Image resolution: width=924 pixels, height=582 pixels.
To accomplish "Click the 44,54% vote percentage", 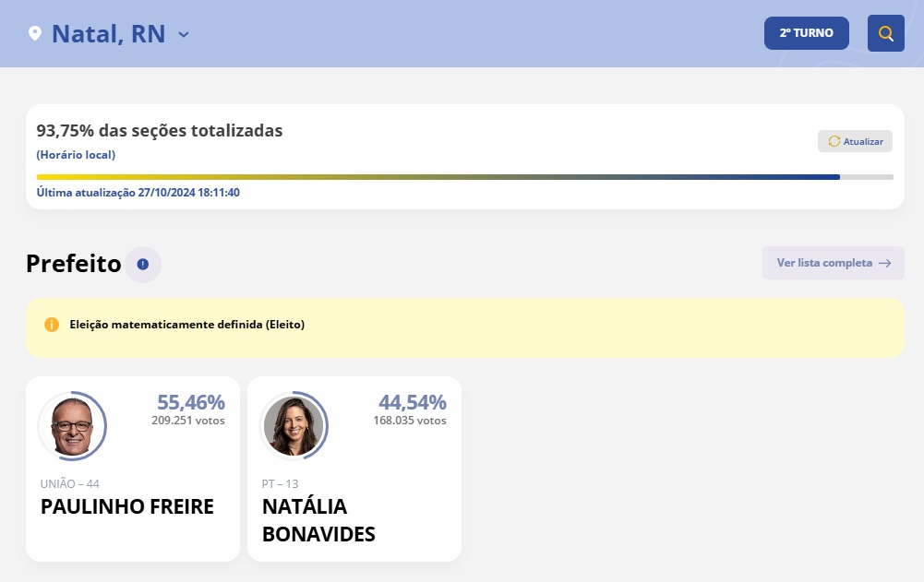I will coord(413,402).
